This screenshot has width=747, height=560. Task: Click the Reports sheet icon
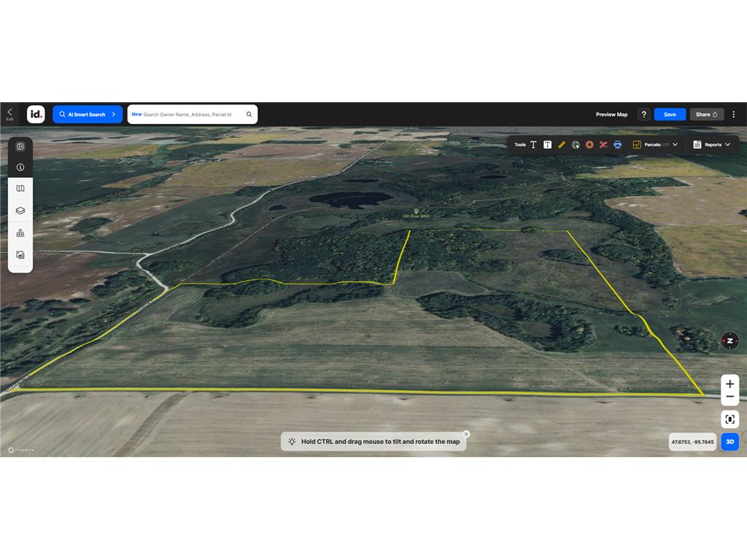click(697, 145)
